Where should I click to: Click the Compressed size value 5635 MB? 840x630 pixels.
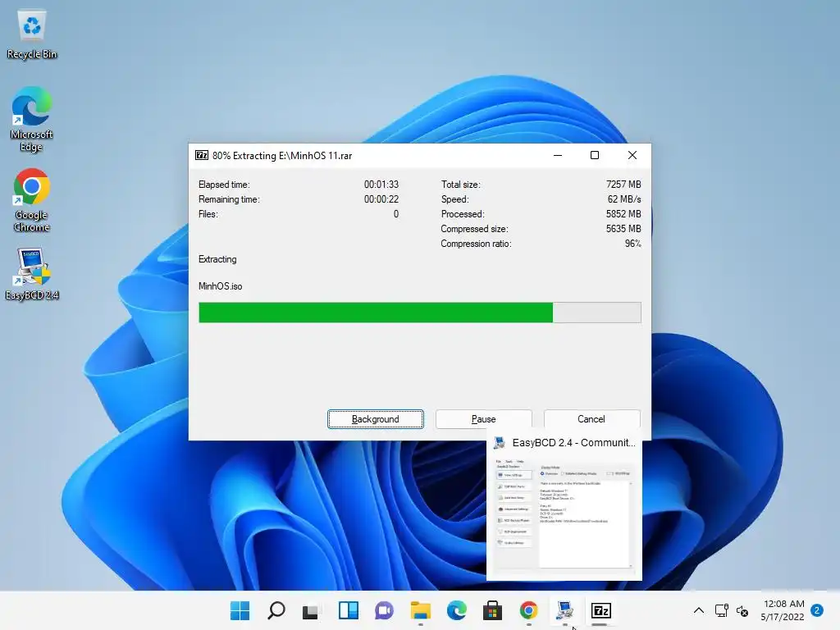click(623, 229)
